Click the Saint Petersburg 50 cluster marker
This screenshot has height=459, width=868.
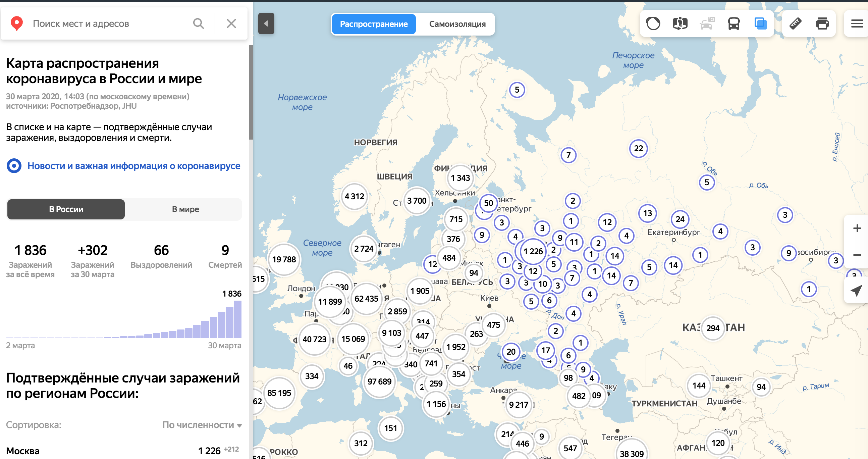click(x=489, y=203)
